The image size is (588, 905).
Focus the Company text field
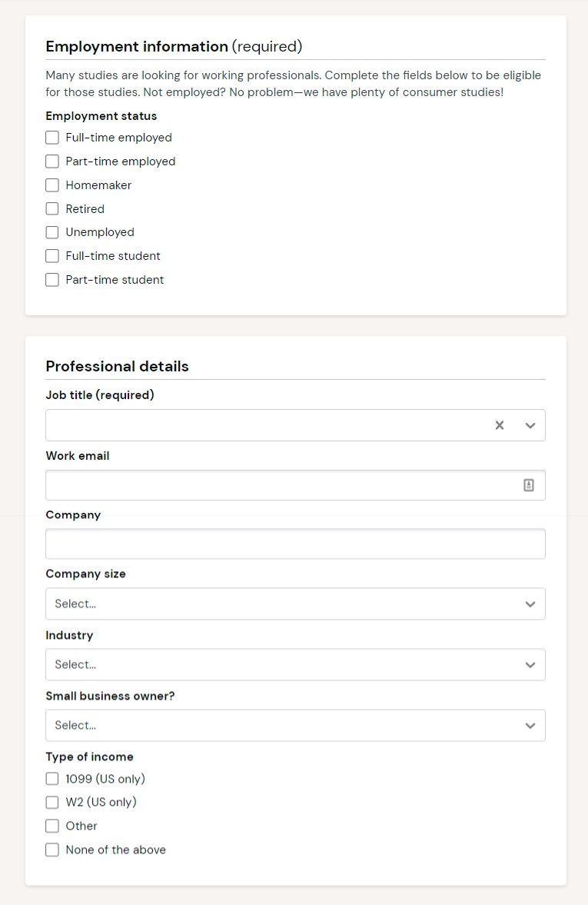coord(295,544)
